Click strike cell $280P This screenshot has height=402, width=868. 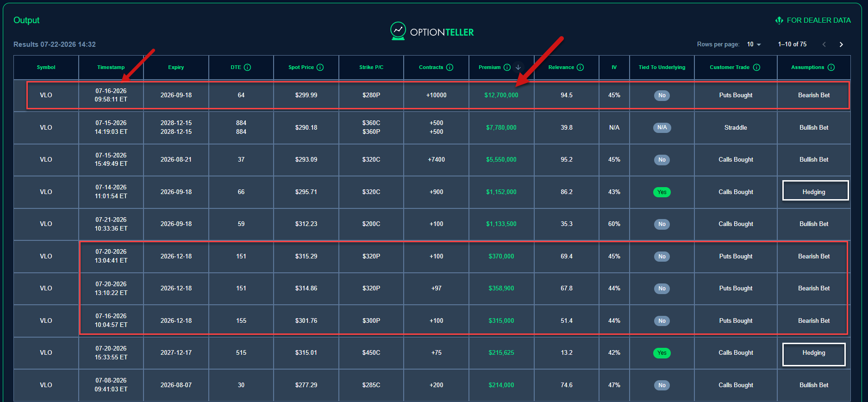coord(371,95)
